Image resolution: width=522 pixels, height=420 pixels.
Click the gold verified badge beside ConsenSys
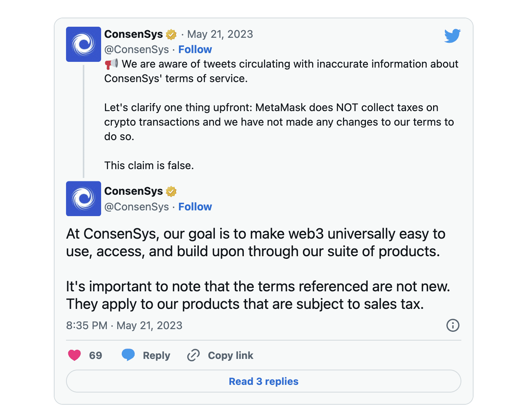tap(171, 34)
